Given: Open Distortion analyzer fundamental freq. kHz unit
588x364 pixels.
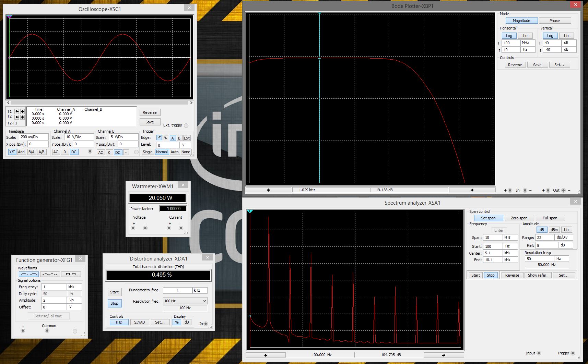Looking at the screenshot, I should pyautogui.click(x=200, y=291).
